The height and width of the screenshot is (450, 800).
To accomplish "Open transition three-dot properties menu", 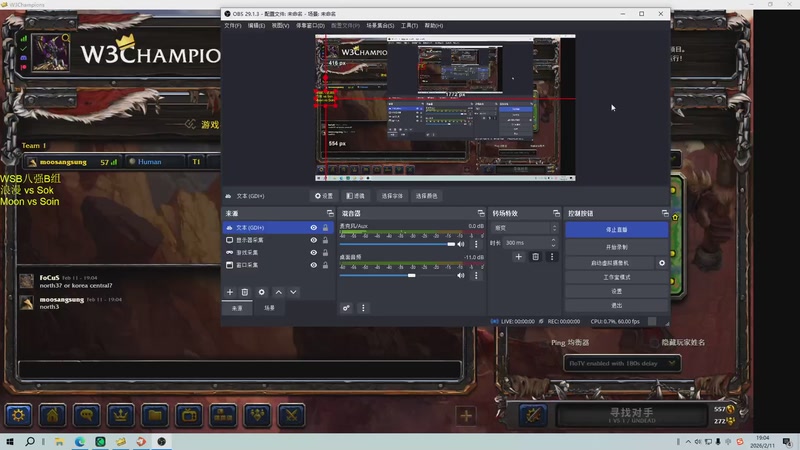I will click(552, 257).
